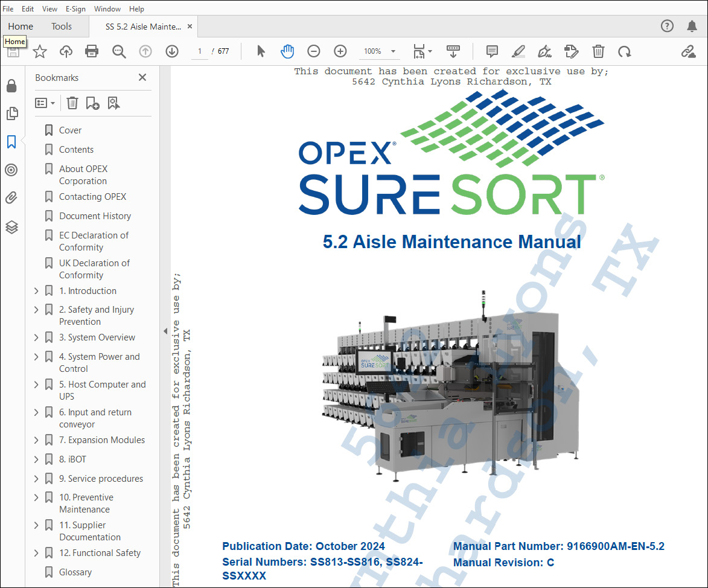Jump to Document History bookmark

pos(95,216)
